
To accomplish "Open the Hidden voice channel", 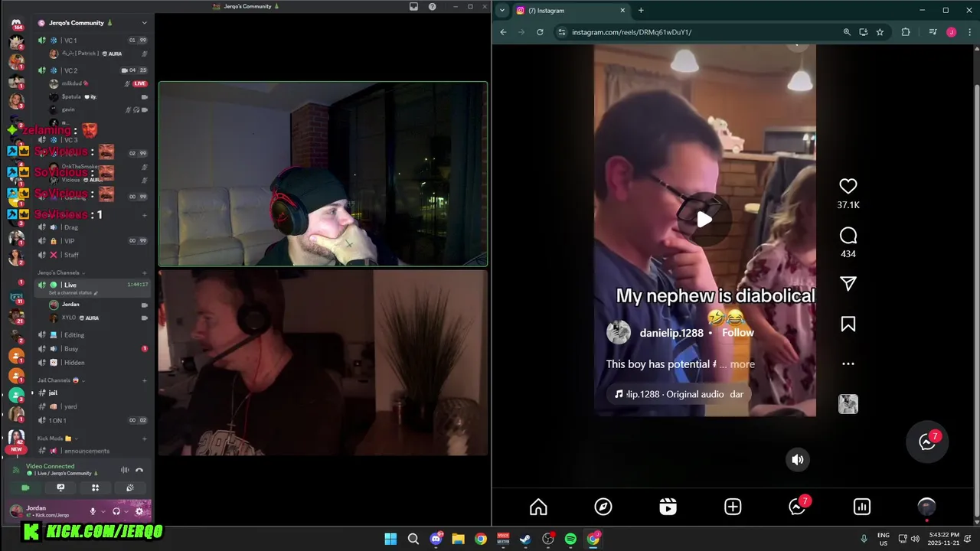I will (x=92, y=363).
